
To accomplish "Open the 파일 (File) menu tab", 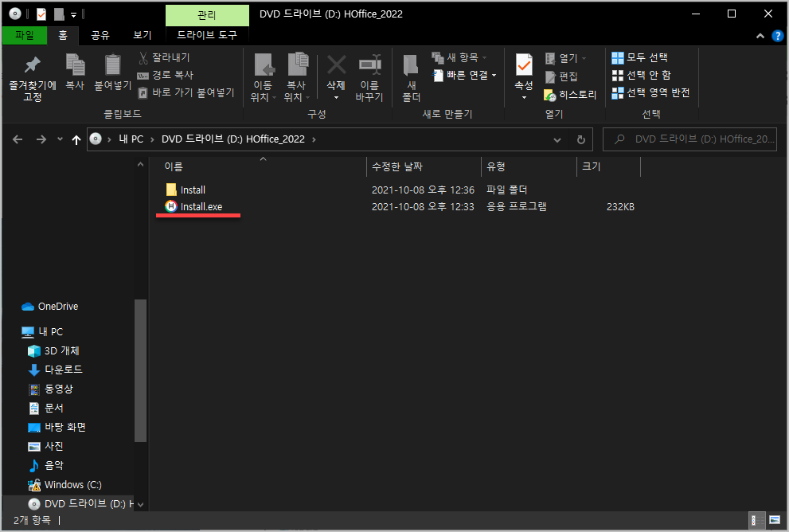I will click(x=24, y=35).
